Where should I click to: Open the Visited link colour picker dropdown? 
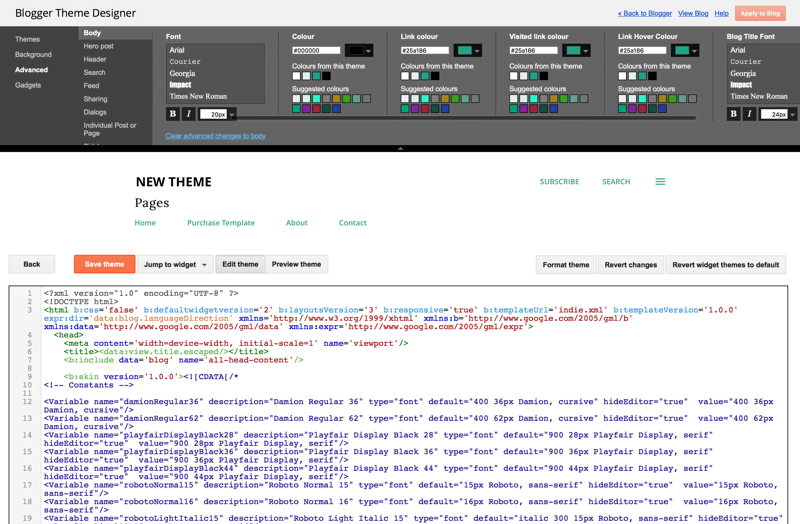coord(577,51)
